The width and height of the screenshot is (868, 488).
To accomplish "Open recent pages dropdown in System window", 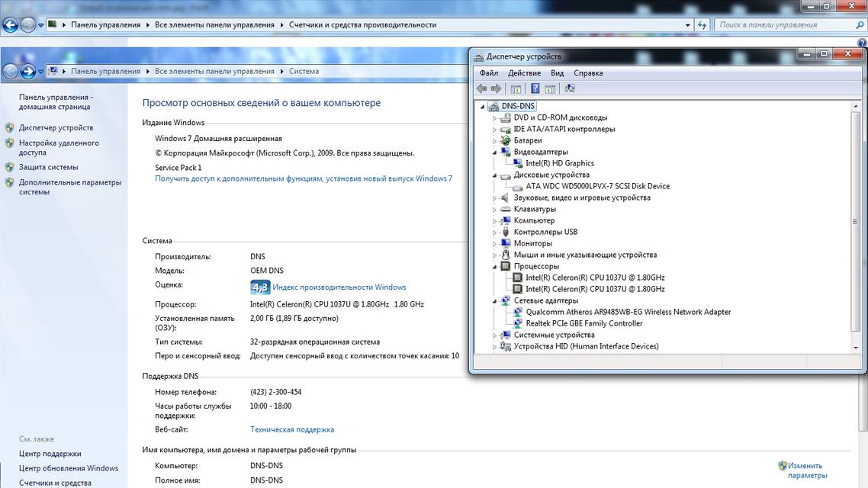I will tap(40, 72).
